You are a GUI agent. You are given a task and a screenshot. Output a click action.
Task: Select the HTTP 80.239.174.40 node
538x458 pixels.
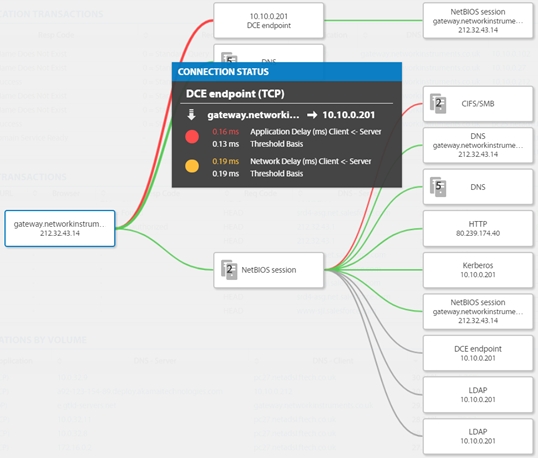click(x=478, y=228)
